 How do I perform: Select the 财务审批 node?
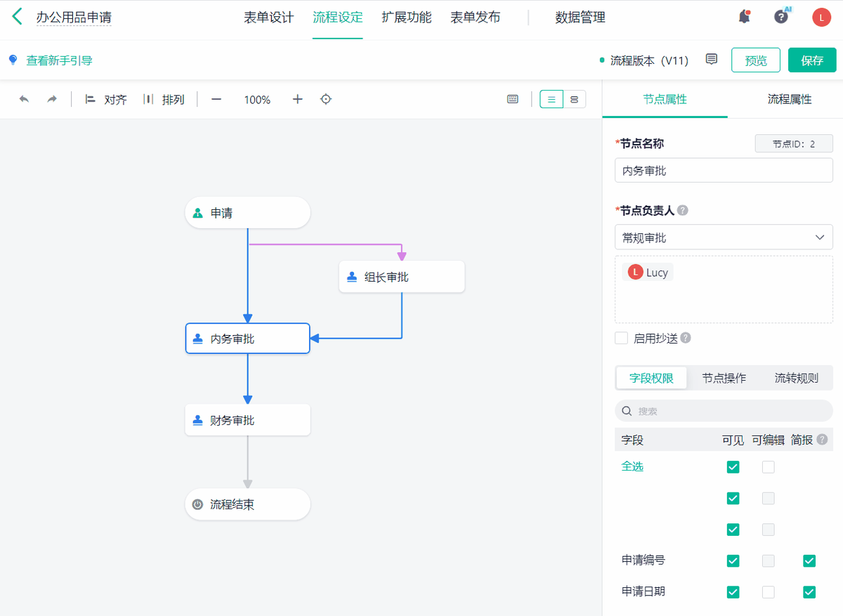click(248, 420)
